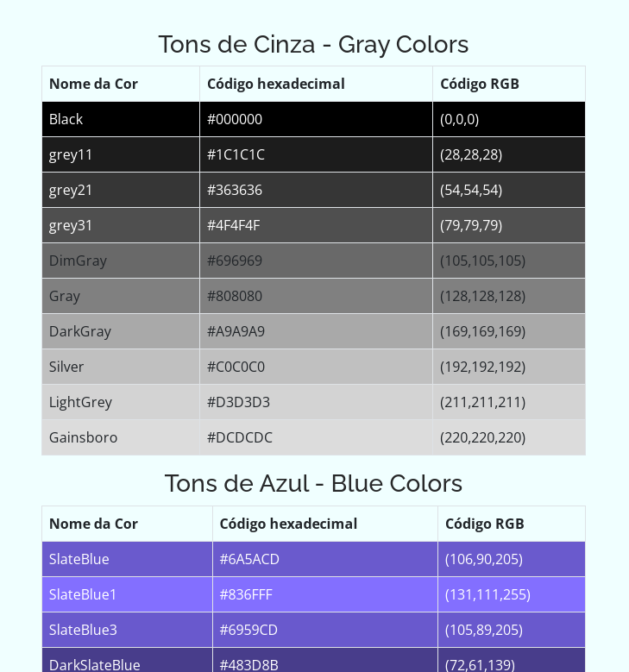Select the #1C1C1C hex code cell
Image resolution: width=629 pixels, height=672 pixels.
(x=236, y=154)
